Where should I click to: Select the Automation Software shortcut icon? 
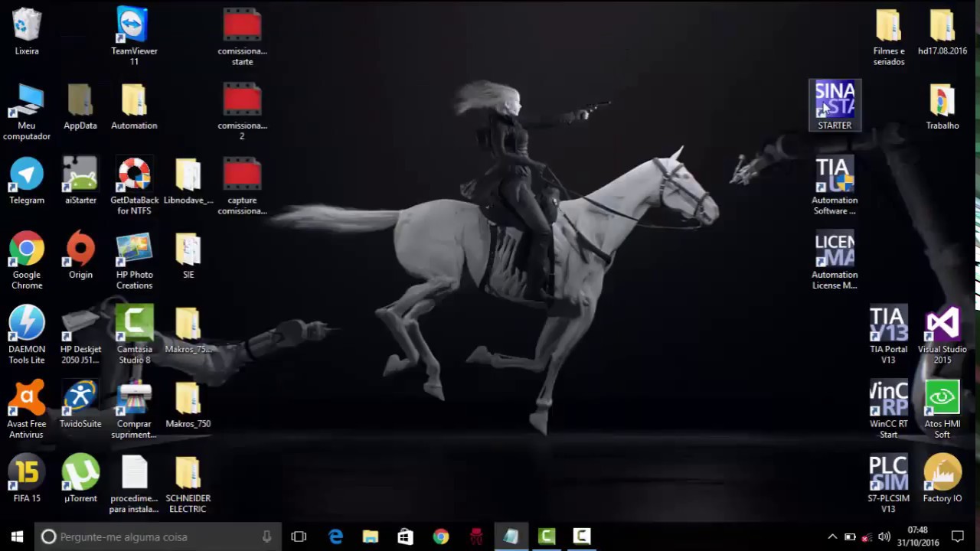[835, 186]
